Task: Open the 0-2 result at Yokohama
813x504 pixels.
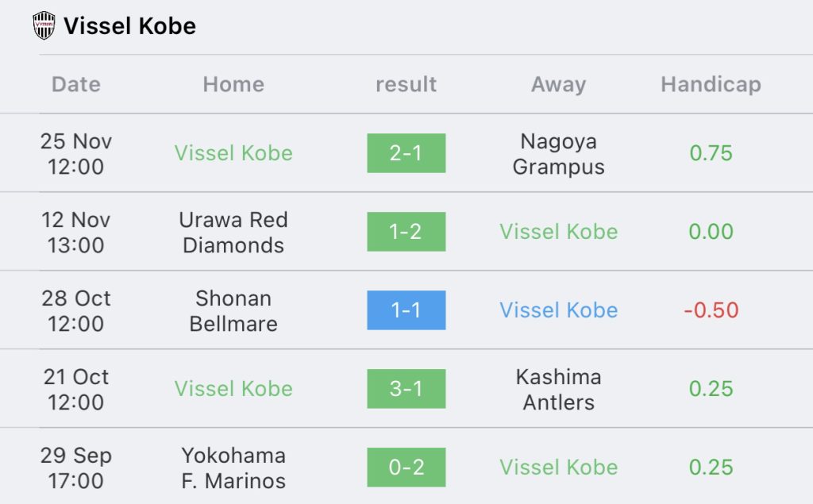Action: [406, 467]
